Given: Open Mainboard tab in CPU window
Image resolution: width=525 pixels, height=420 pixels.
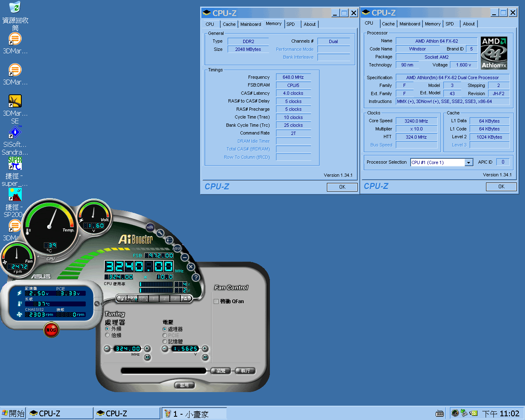Looking at the screenshot, I should (x=409, y=24).
